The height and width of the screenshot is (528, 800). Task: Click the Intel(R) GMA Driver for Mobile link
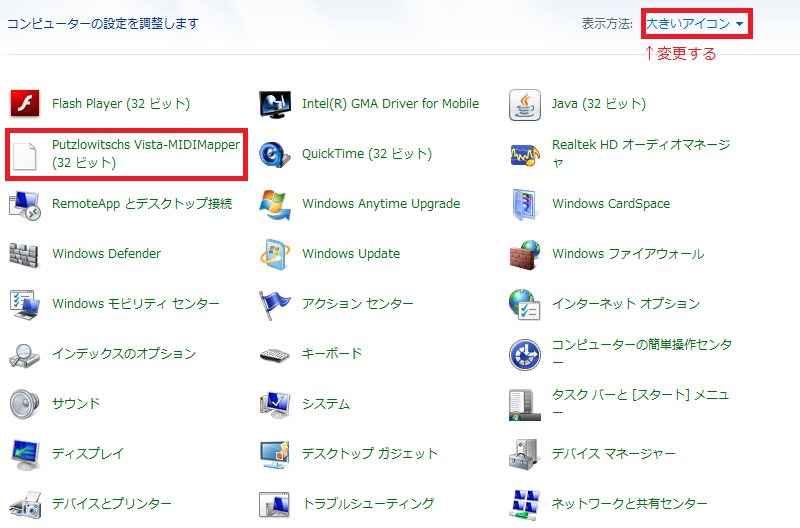pyautogui.click(x=390, y=104)
